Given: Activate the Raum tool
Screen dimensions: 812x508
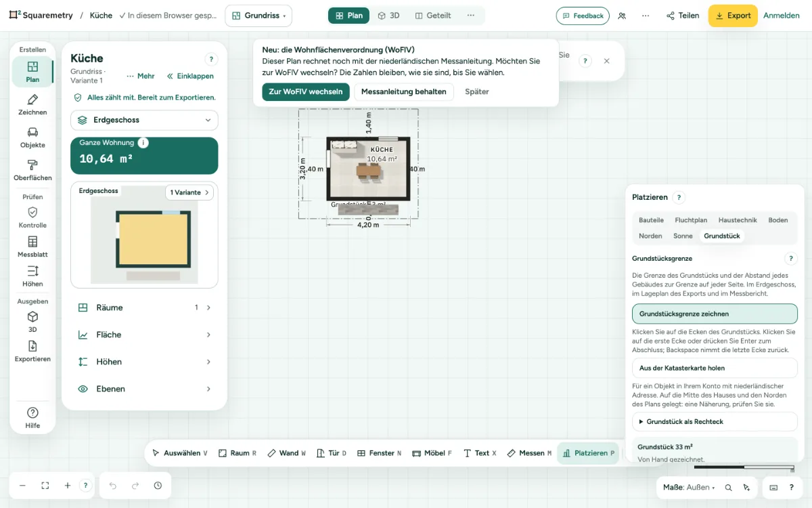Looking at the screenshot, I should coord(238,453).
